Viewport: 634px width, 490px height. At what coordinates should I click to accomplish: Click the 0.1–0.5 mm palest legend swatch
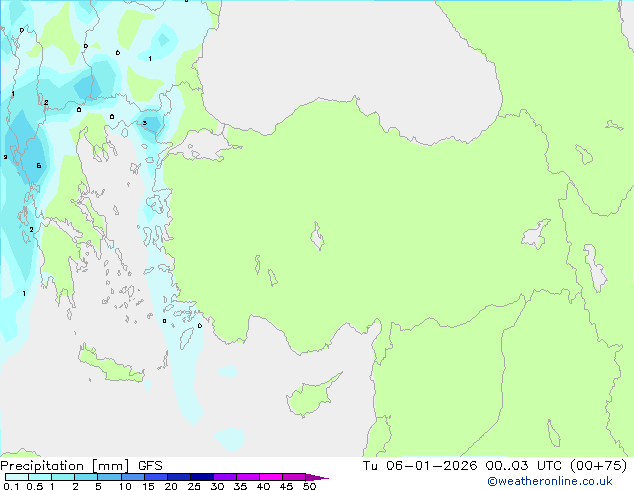tap(17, 477)
